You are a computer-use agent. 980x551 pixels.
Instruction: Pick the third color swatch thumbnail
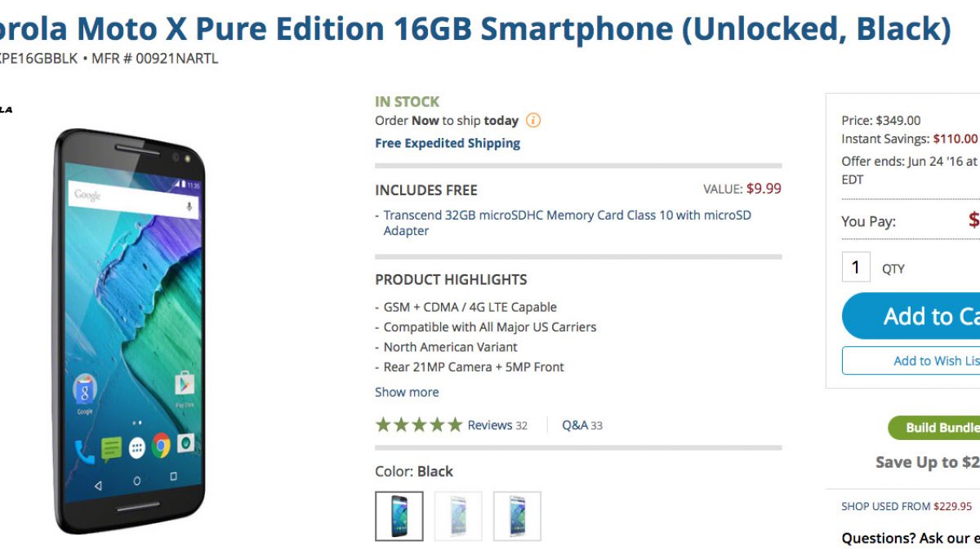coord(517,516)
